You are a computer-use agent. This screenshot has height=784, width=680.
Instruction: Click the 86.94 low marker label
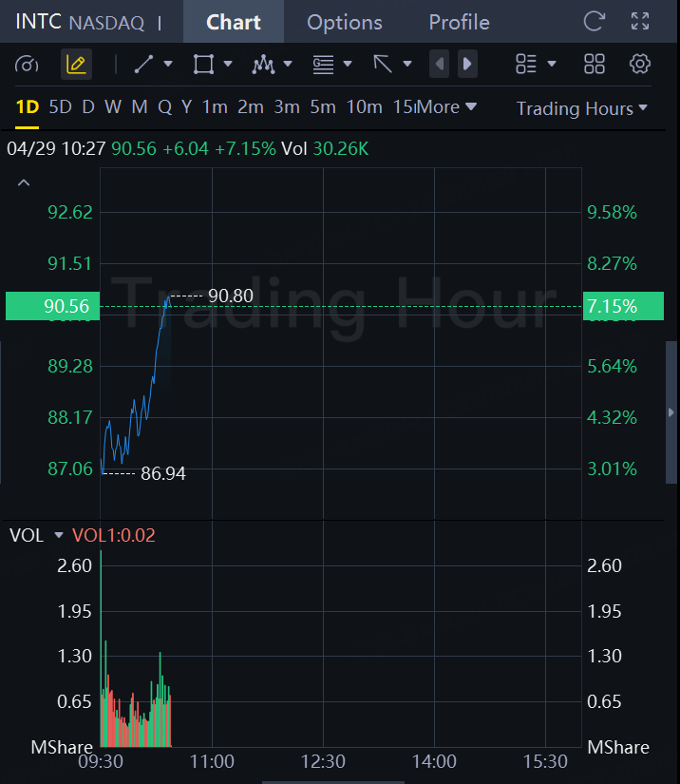pos(163,473)
